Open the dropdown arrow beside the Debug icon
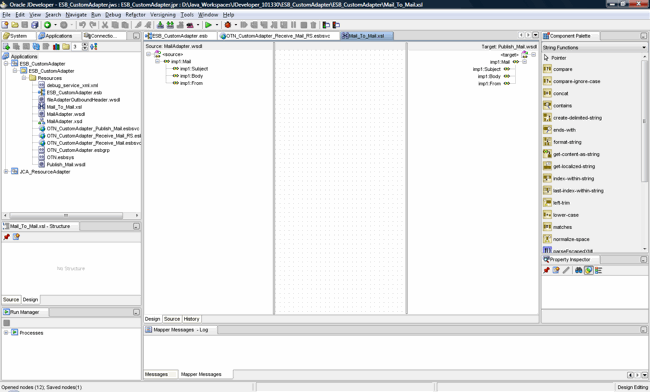Viewport: 650px width, 392px height. click(235, 25)
